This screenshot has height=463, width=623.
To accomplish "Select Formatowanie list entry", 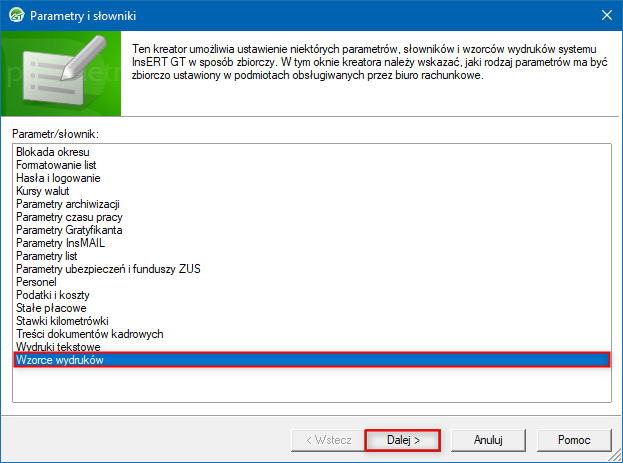I will pyautogui.click(x=312, y=165).
